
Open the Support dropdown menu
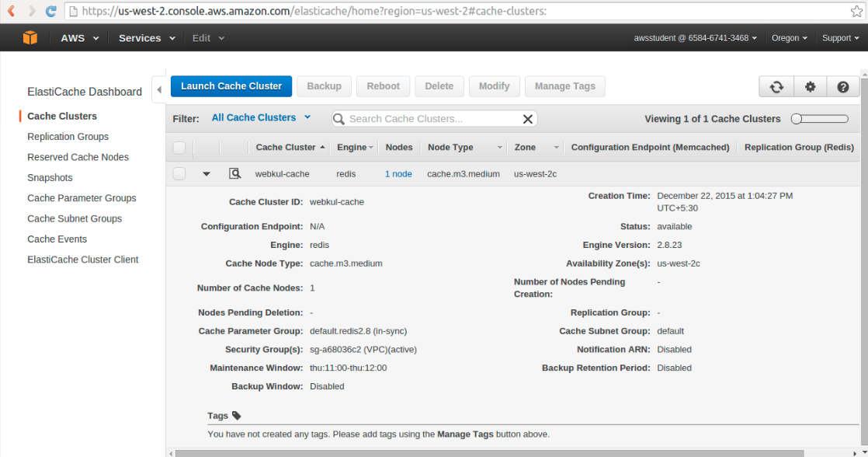click(840, 37)
